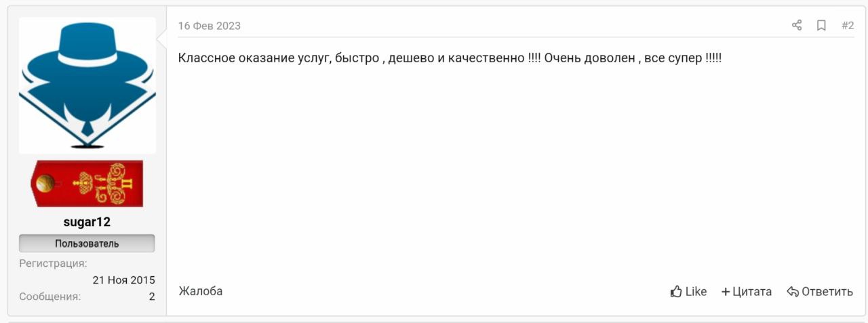Open the sugar12 username profile link

(87, 222)
